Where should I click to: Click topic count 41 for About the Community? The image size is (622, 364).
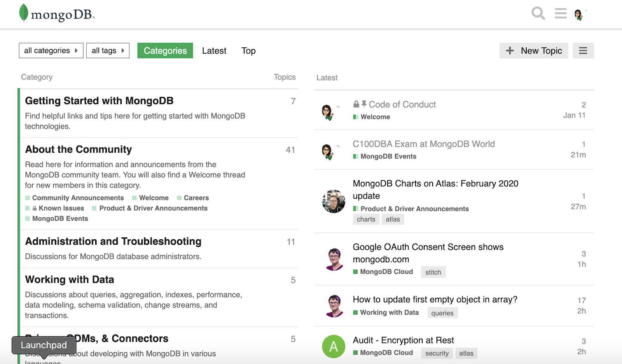click(x=290, y=150)
